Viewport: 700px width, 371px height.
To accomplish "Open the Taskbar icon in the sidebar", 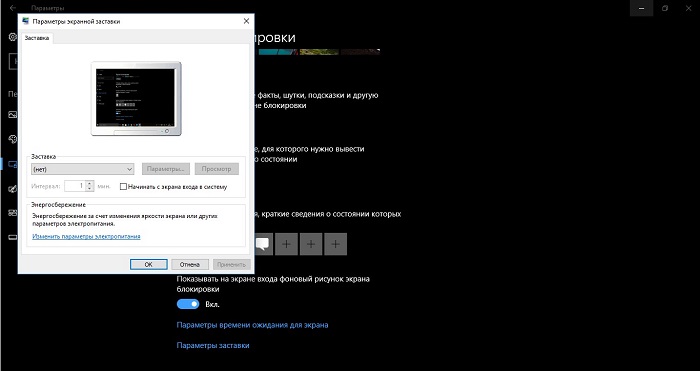I will [x=12, y=238].
